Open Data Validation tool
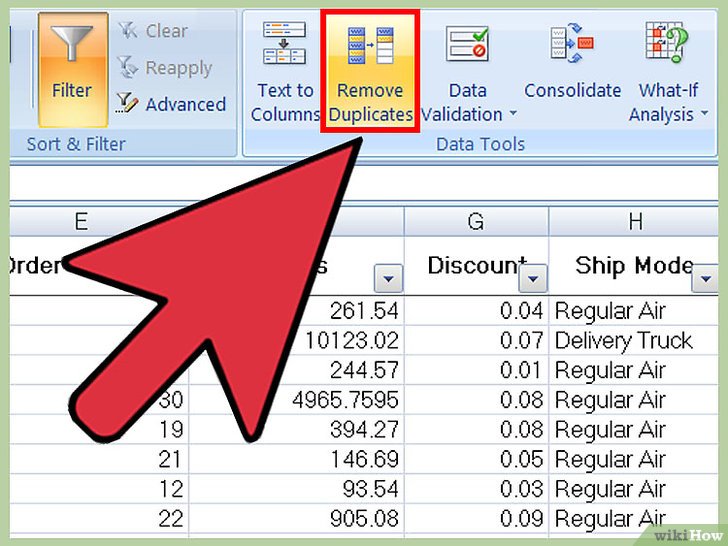 tap(468, 72)
